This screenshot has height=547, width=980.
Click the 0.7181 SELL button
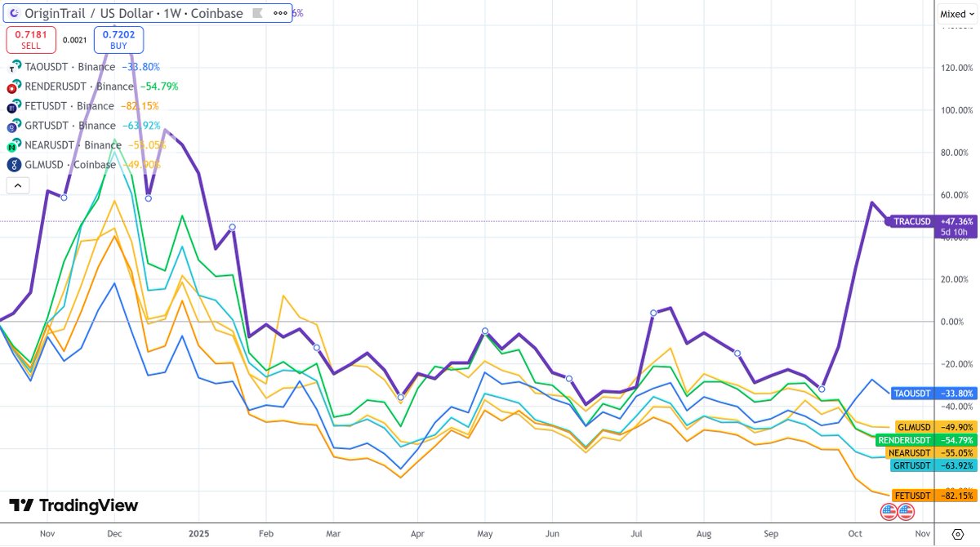31,40
